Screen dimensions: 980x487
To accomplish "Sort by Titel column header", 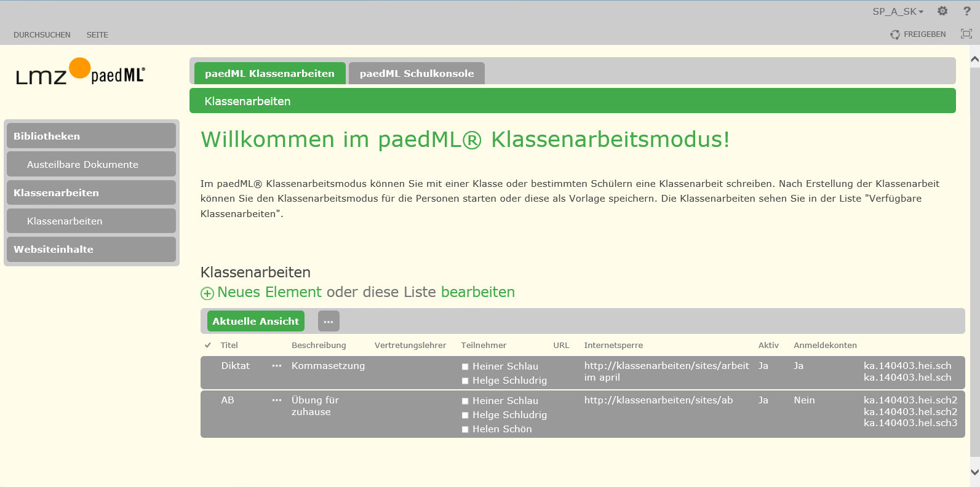I will (x=229, y=346).
